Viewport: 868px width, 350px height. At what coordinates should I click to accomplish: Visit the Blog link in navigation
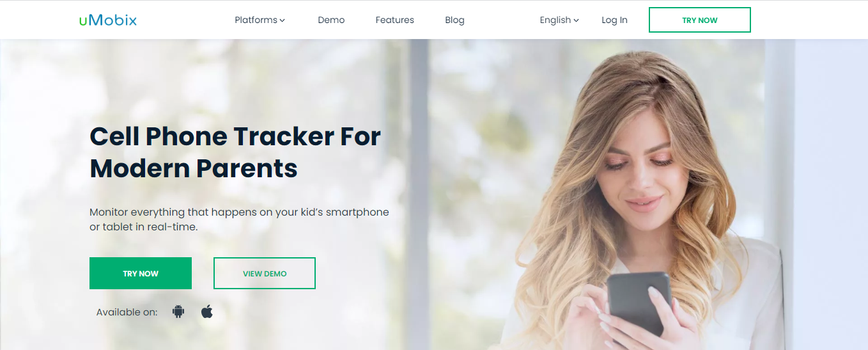(x=454, y=20)
